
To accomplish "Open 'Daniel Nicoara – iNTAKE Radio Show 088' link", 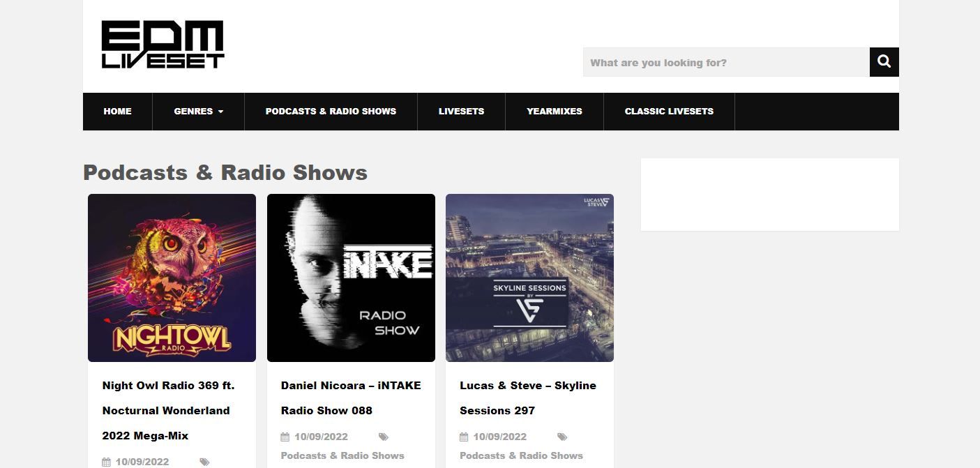I will click(351, 398).
